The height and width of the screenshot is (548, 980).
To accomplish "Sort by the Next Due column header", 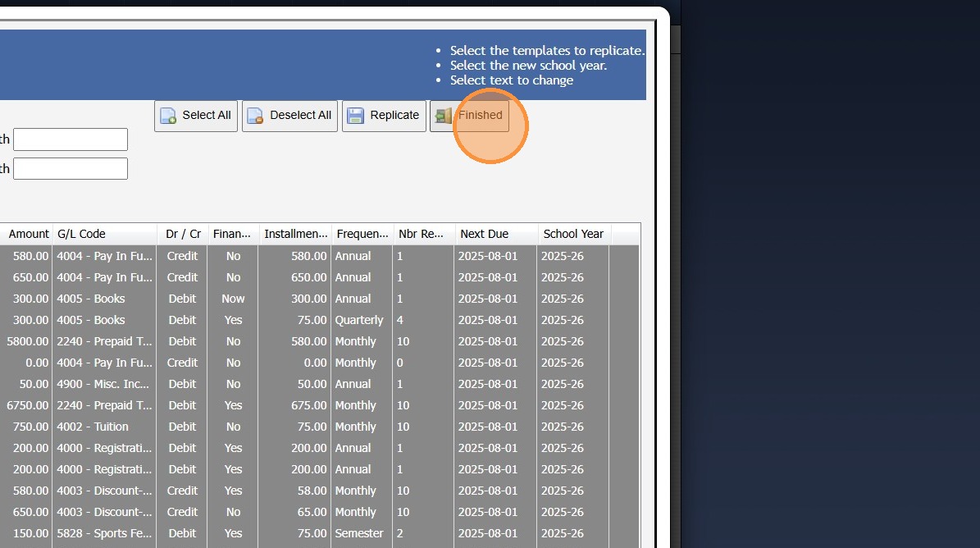I will 496,234.
